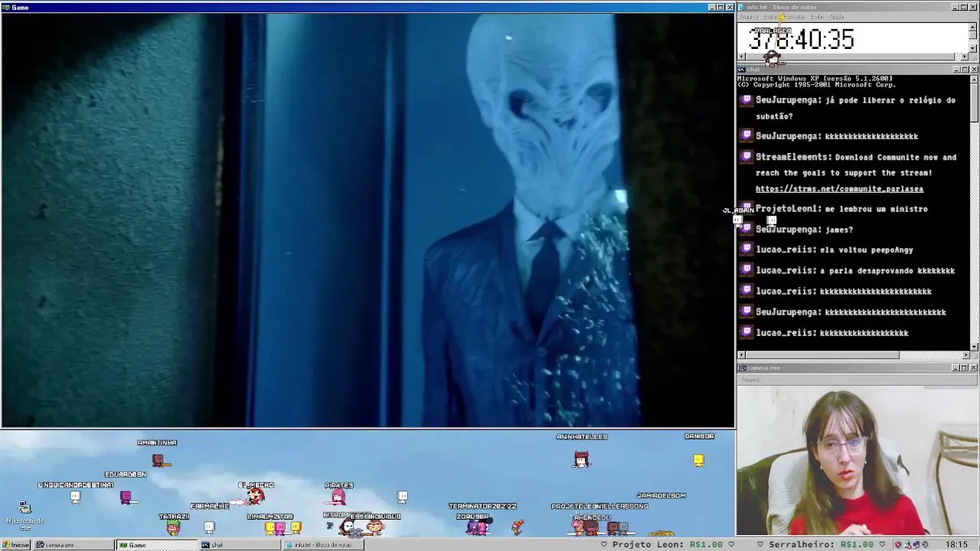
Task: Open info.txt Bloco de notas taskbar button
Action: 323,545
